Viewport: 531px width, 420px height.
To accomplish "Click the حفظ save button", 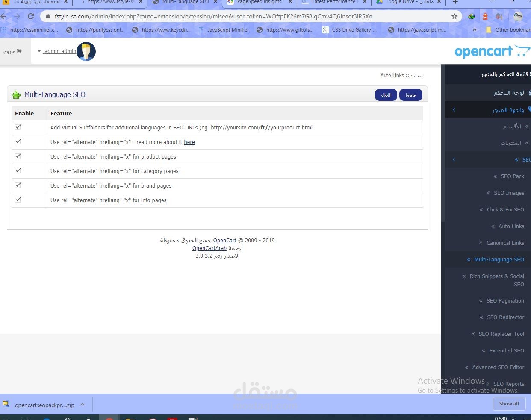I will pyautogui.click(x=410, y=95).
